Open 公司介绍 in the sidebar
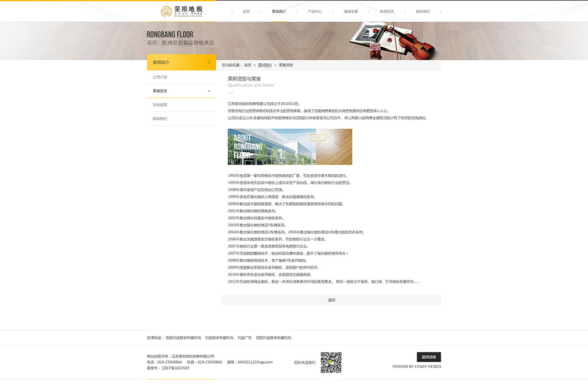 160,77
